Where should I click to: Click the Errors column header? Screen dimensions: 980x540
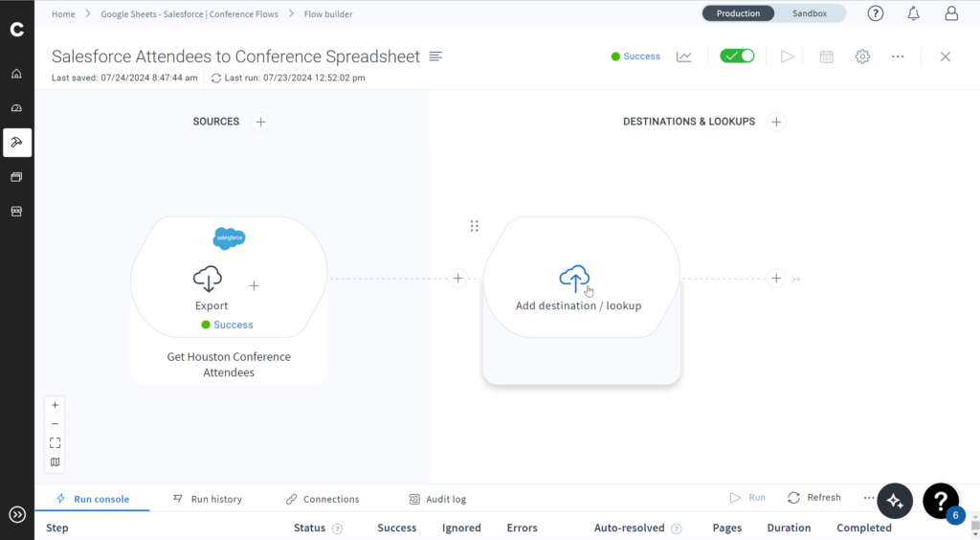point(522,529)
